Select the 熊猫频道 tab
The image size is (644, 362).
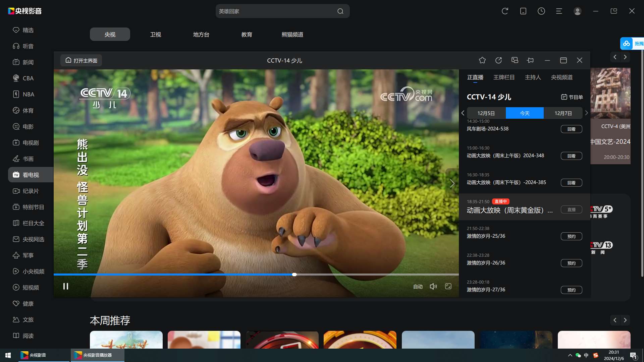pos(292,35)
